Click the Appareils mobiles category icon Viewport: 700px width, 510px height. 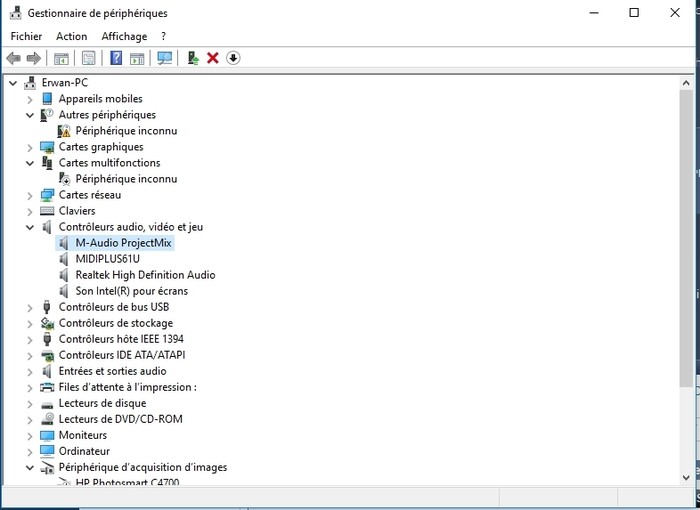47,99
